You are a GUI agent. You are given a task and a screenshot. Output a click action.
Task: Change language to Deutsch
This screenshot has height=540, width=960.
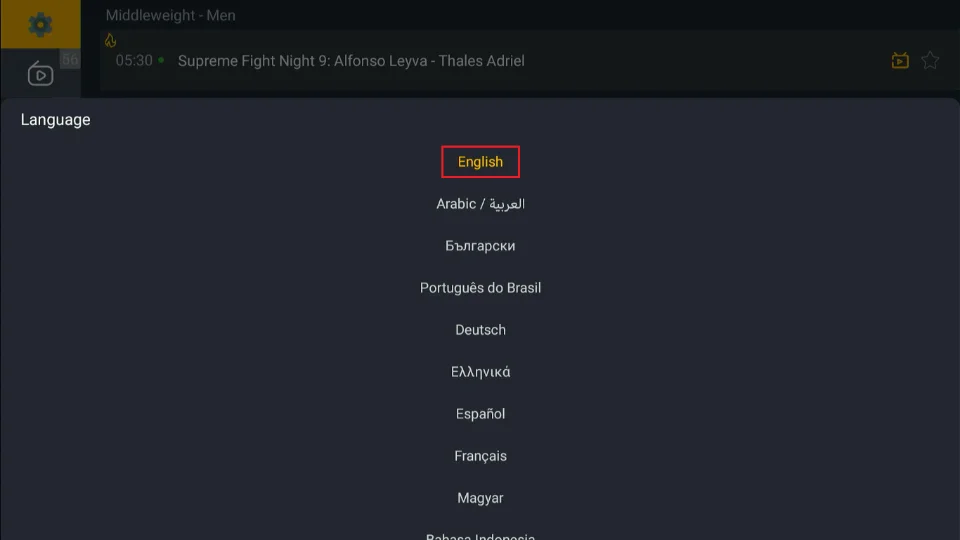tap(481, 330)
